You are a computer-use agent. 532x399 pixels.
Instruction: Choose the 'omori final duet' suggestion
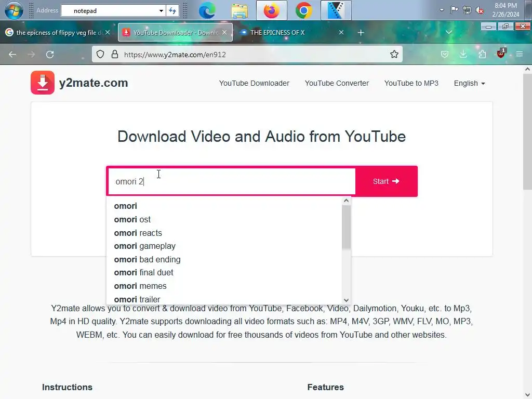(224, 272)
